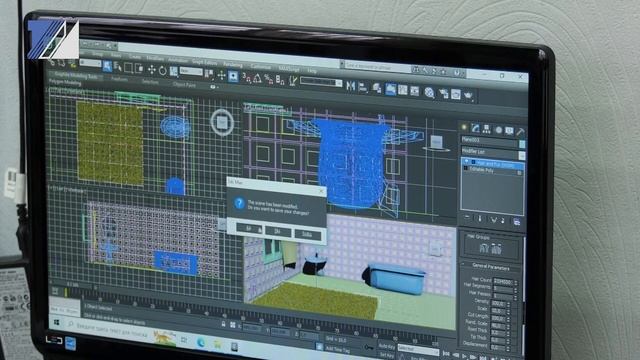Switch to the Utilities hammer panel tab
Image resolution: width=640 pixels, height=360 pixels.
coord(520,131)
